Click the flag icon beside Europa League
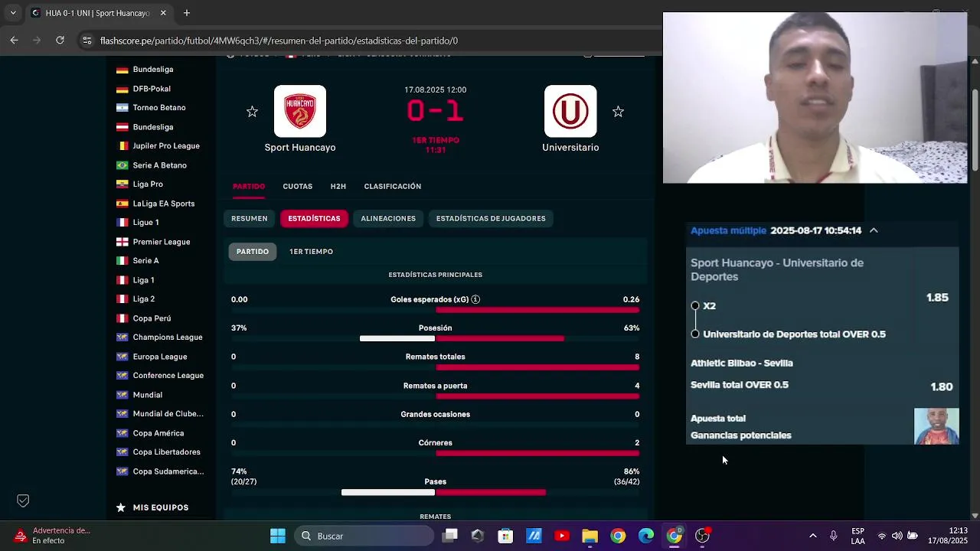This screenshot has height=551, width=980. pyautogui.click(x=122, y=357)
